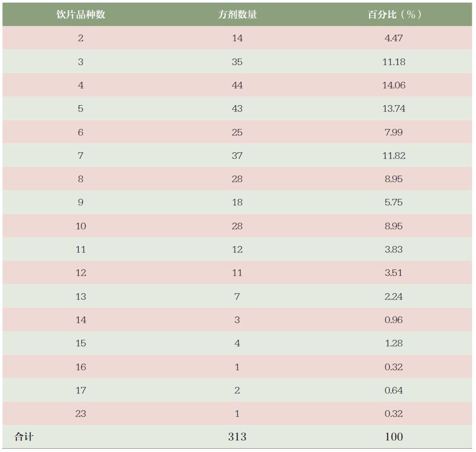Click the 百分比（%） column header
476x452 pixels.
pyautogui.click(x=394, y=14)
